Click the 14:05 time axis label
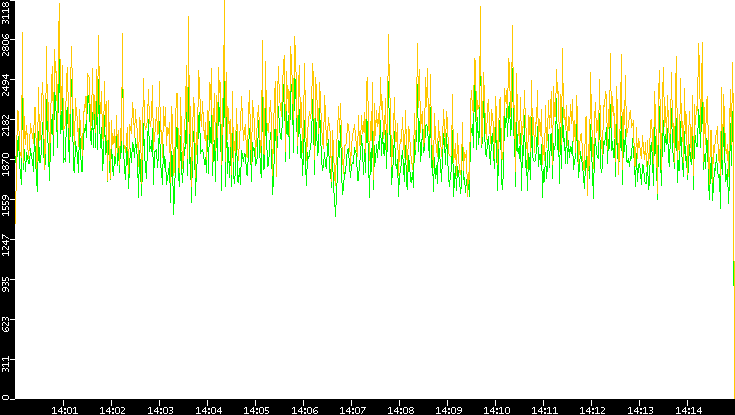The width and height of the screenshot is (735, 415). pos(256,410)
